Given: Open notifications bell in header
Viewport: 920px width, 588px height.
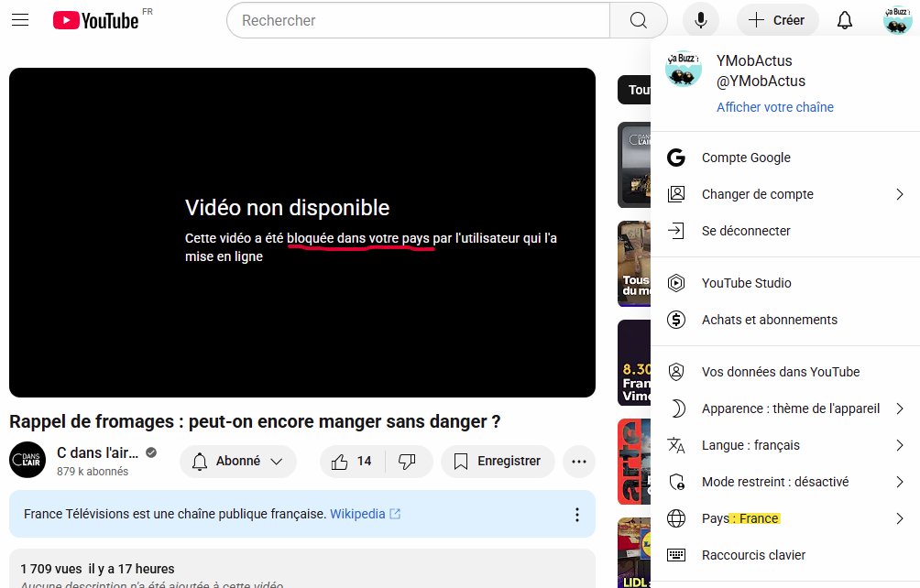Looking at the screenshot, I should point(844,20).
